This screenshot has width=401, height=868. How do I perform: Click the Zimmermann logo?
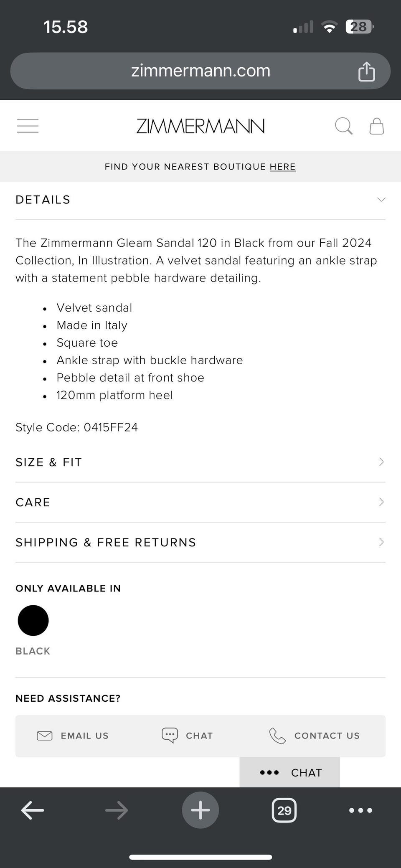[x=200, y=126]
